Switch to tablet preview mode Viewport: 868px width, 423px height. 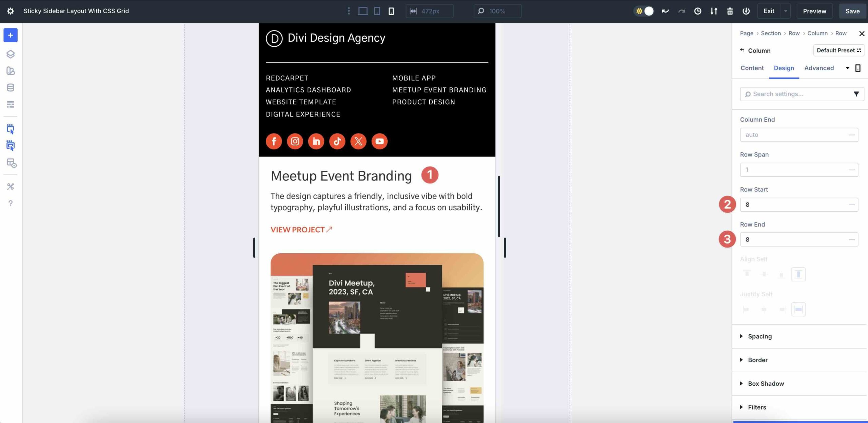coord(376,11)
